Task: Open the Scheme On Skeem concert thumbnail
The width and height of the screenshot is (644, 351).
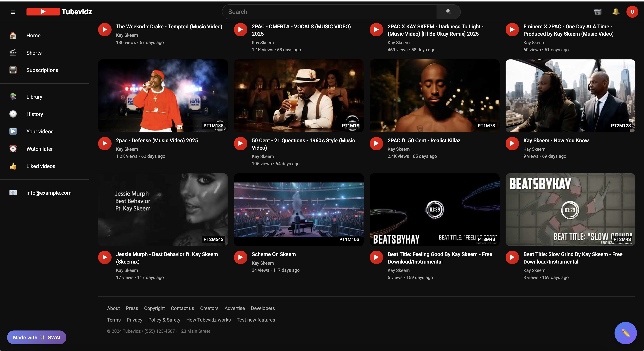Action: tap(299, 210)
